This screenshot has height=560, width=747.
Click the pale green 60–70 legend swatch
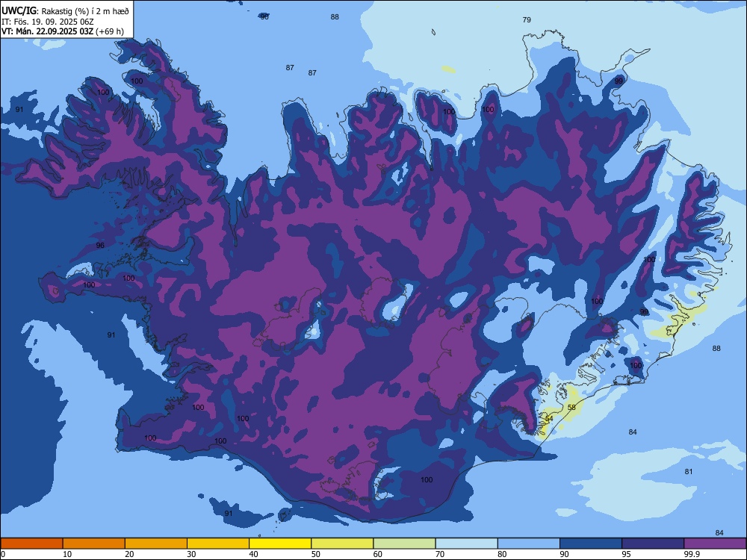(404, 544)
